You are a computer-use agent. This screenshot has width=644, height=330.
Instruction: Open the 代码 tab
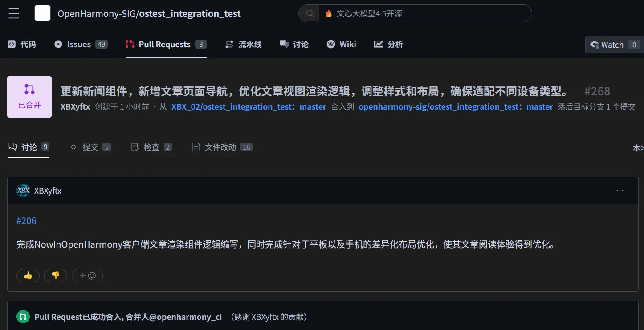click(22, 44)
